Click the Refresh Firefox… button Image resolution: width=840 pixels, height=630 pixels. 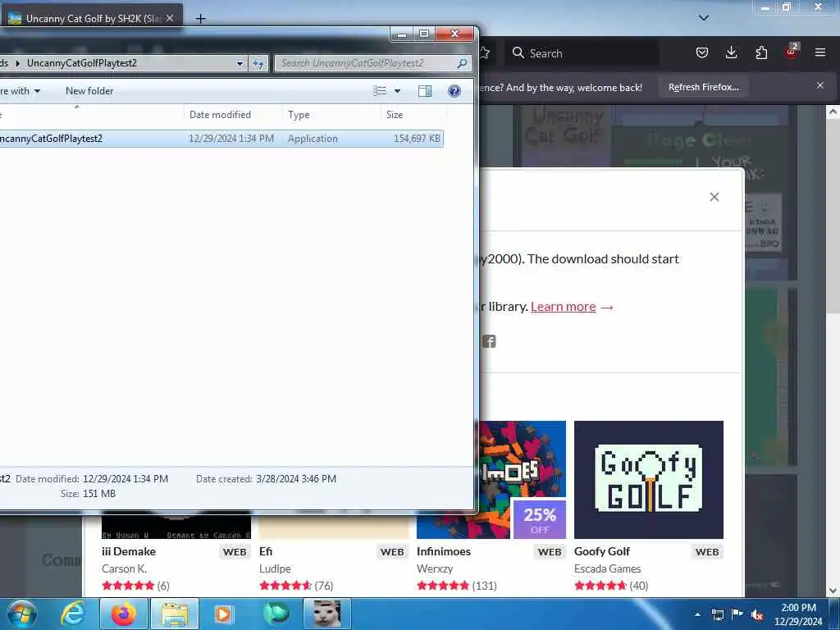[x=703, y=87]
